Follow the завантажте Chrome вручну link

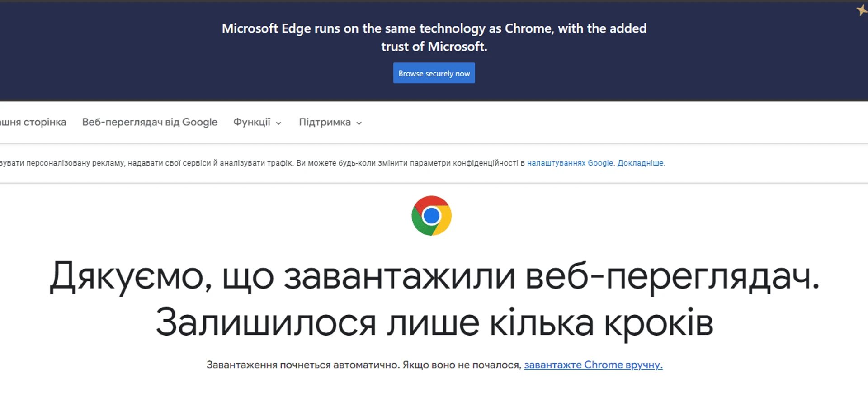pyautogui.click(x=593, y=365)
